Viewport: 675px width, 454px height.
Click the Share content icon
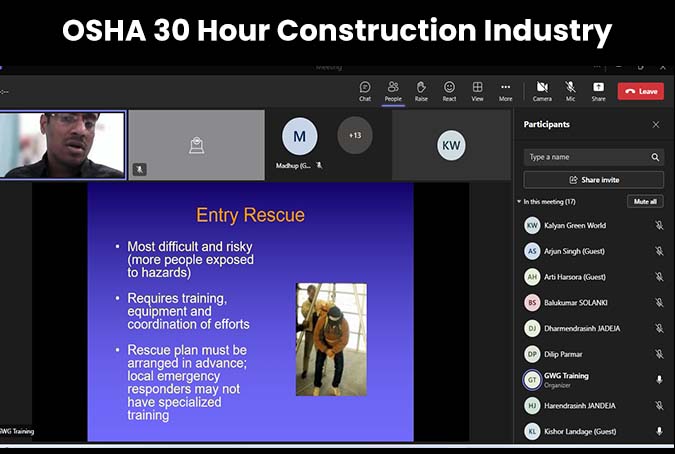tap(598, 90)
